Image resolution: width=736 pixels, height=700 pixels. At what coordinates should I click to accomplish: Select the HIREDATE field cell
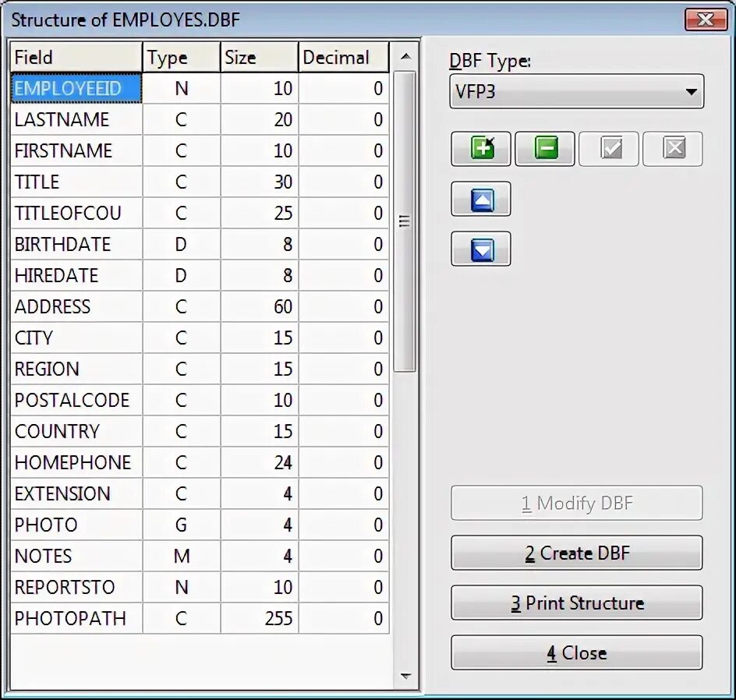coord(76,275)
